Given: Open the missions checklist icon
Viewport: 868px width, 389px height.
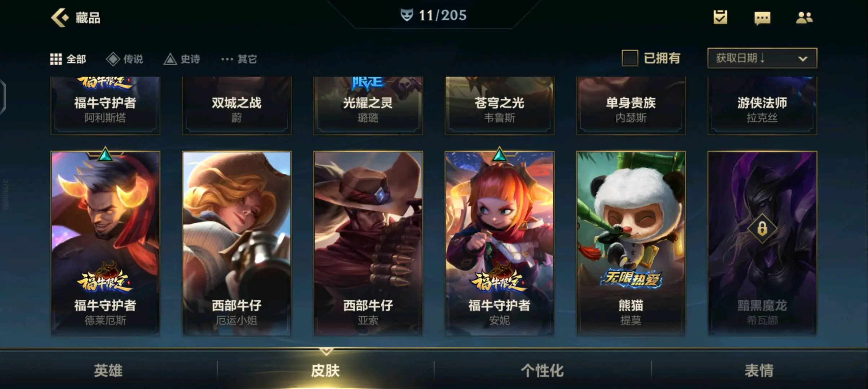Looking at the screenshot, I should [720, 17].
